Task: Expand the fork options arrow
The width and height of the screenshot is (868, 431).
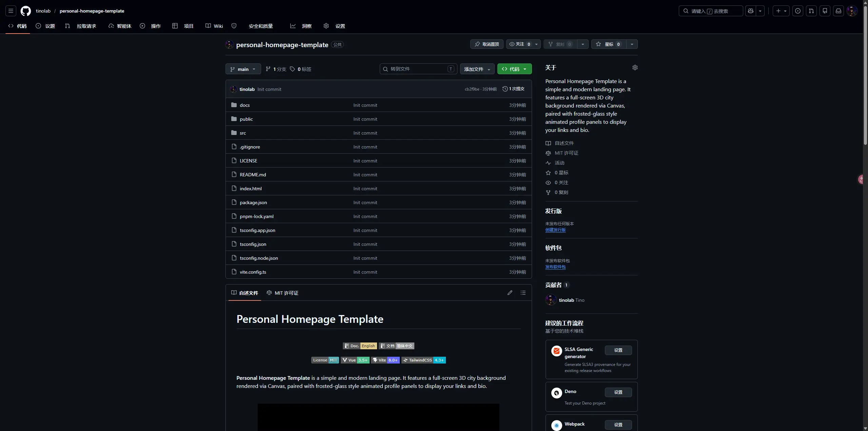Action: point(583,44)
